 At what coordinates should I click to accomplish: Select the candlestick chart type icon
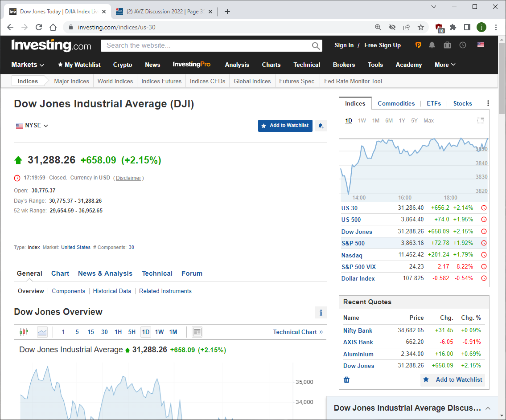click(24, 332)
